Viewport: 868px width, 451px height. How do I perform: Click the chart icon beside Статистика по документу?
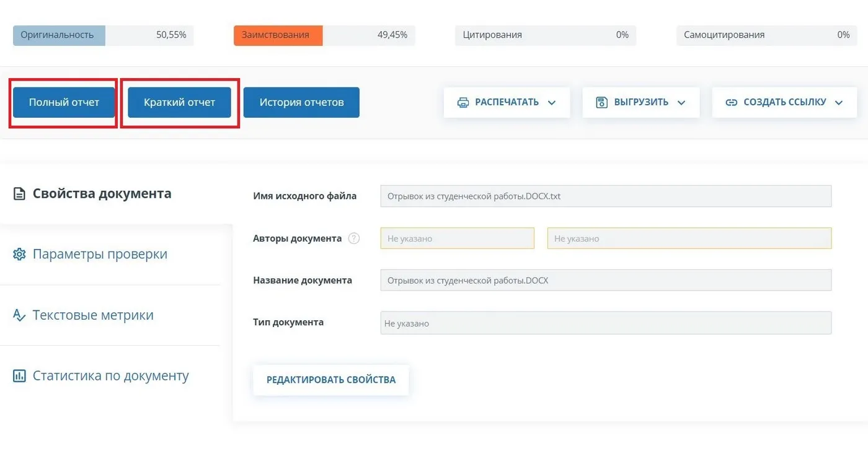click(20, 376)
